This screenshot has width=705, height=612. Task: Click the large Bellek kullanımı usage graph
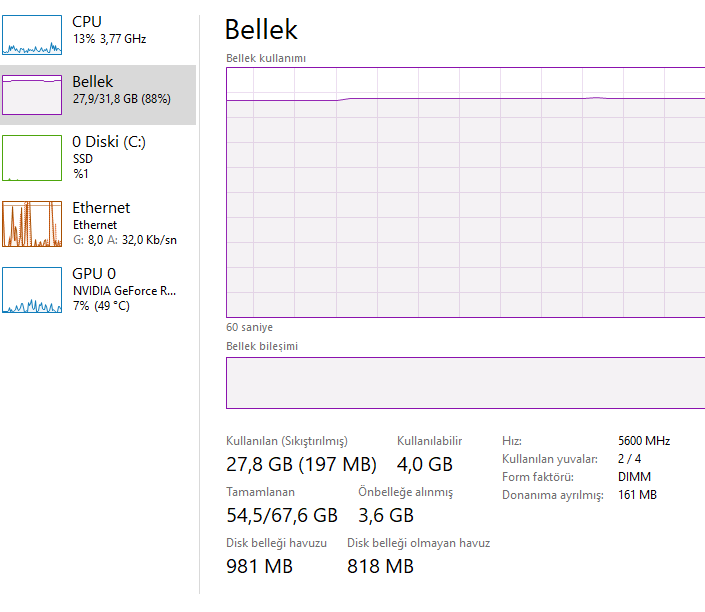click(x=465, y=192)
